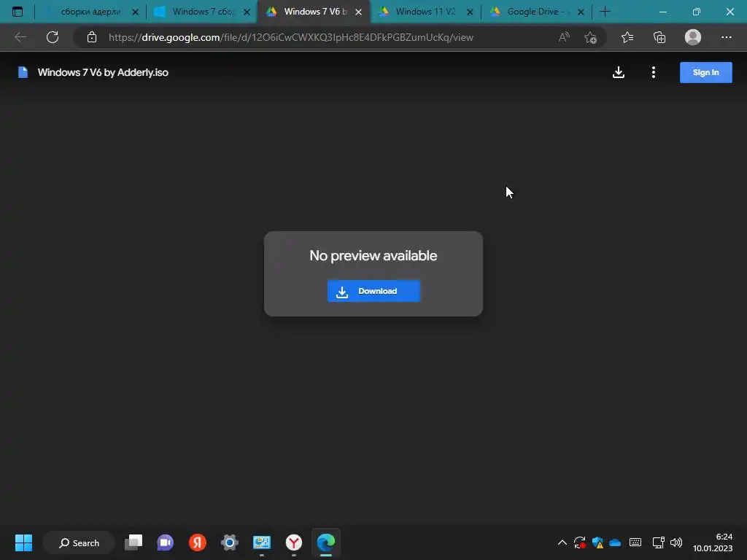
Task: Click the blue file icon beside the filename
Action: click(23, 72)
